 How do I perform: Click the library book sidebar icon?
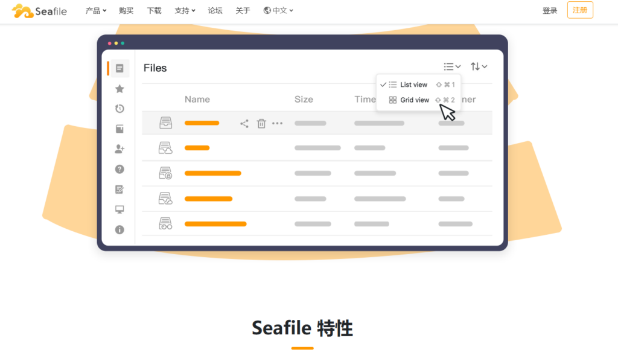tap(119, 129)
